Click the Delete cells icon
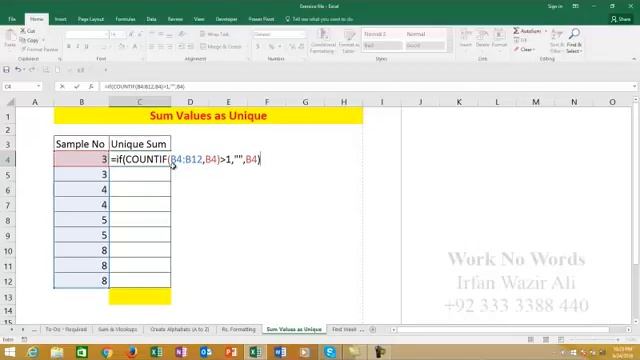This screenshot has height=360, width=640. (x=482, y=35)
